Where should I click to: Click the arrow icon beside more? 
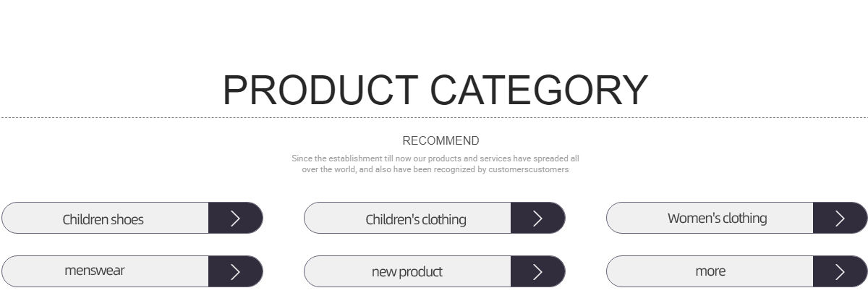[840, 272]
